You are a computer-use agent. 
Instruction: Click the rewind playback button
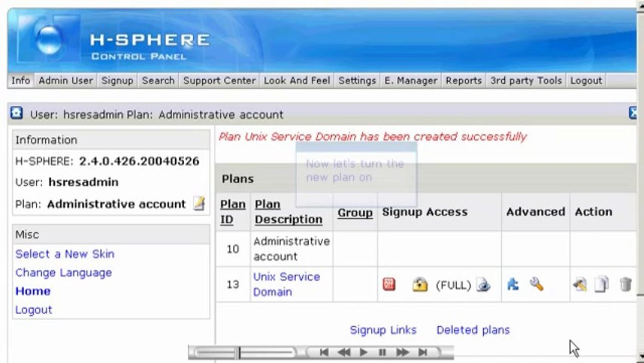[344, 352]
